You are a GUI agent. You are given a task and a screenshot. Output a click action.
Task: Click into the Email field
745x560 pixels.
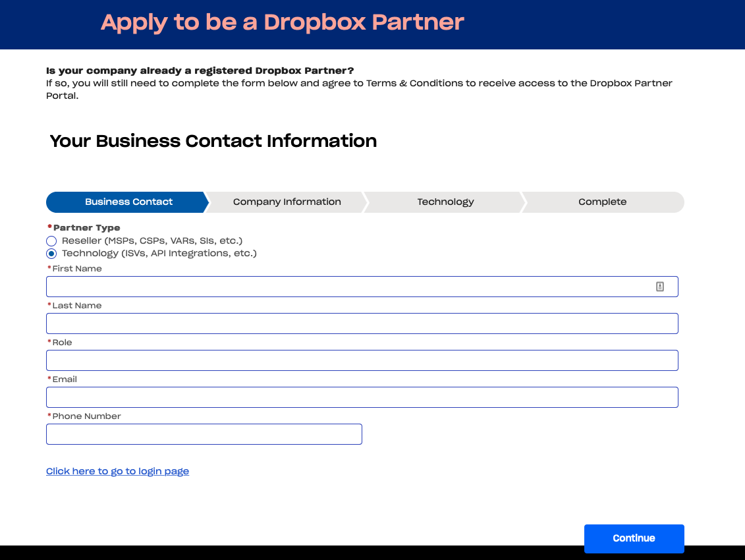coord(362,397)
